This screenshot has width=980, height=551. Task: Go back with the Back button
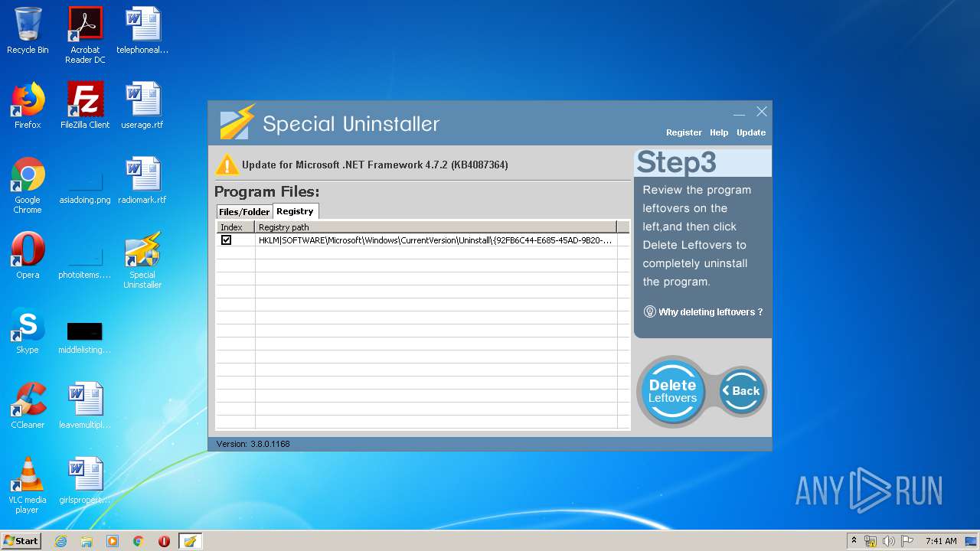(741, 391)
